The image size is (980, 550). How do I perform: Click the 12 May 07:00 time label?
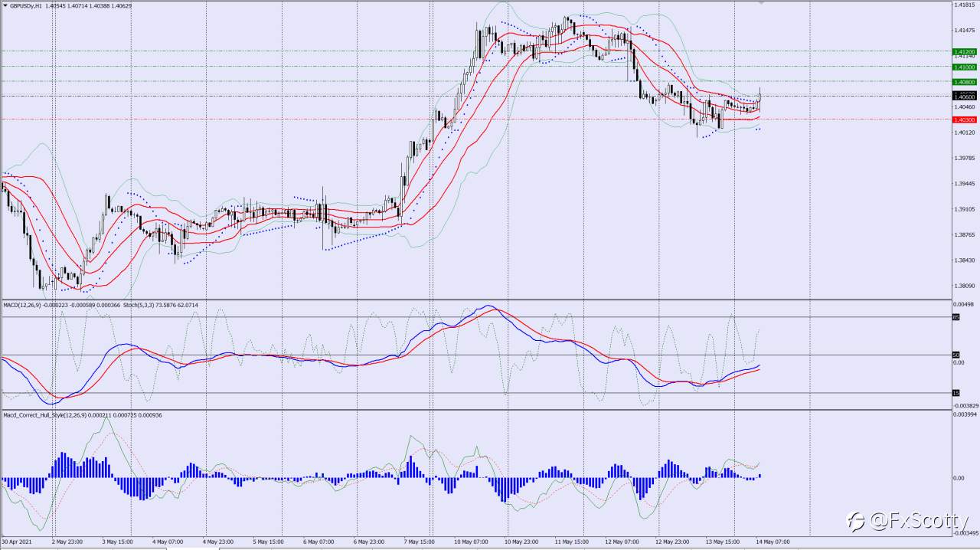[x=622, y=542]
